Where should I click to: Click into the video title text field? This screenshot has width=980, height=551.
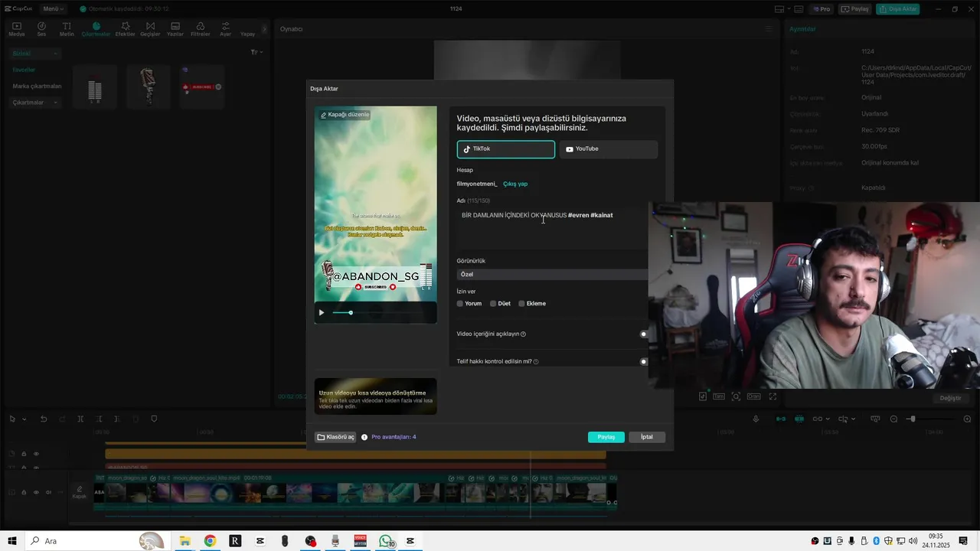[552, 228]
